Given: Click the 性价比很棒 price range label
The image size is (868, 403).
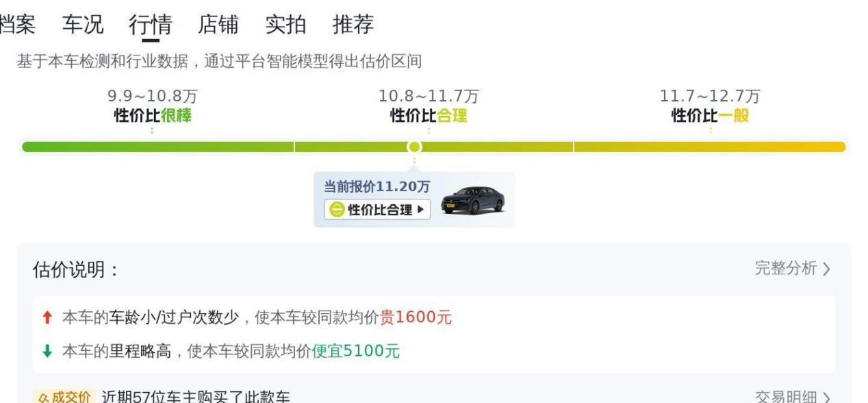Looking at the screenshot, I should [x=153, y=116].
